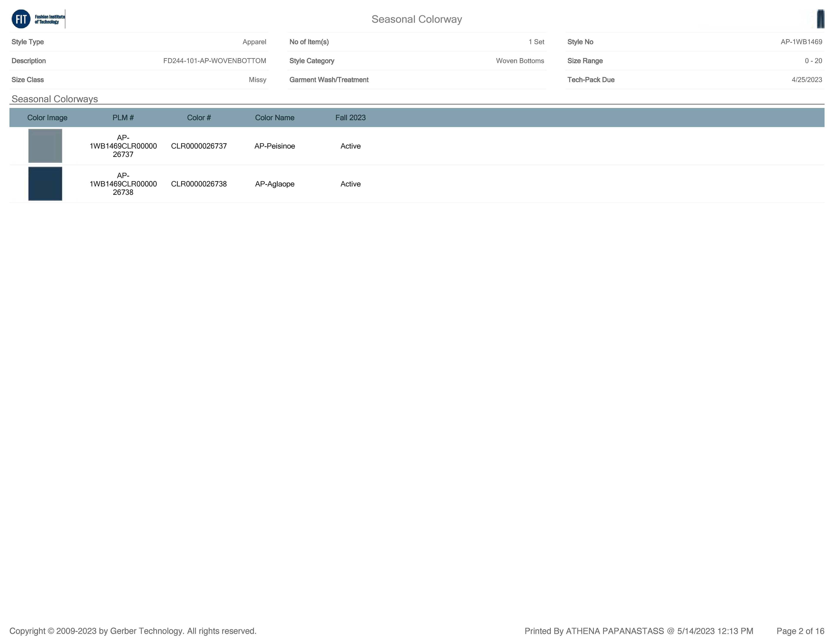Click the Page 2 of 16 indicator
The height and width of the screenshot is (644, 834).
click(800, 631)
